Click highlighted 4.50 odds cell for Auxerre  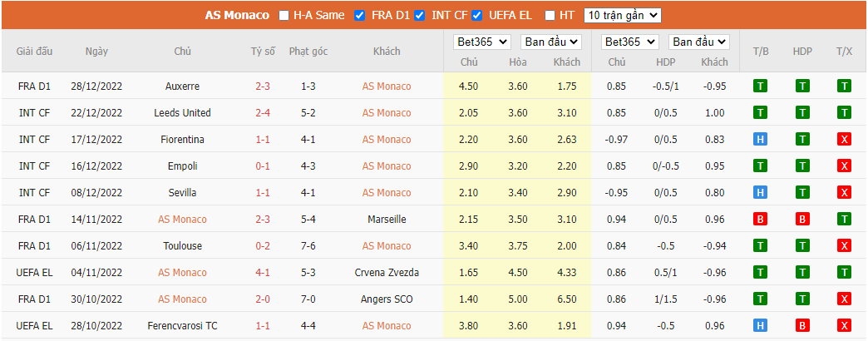click(x=470, y=86)
